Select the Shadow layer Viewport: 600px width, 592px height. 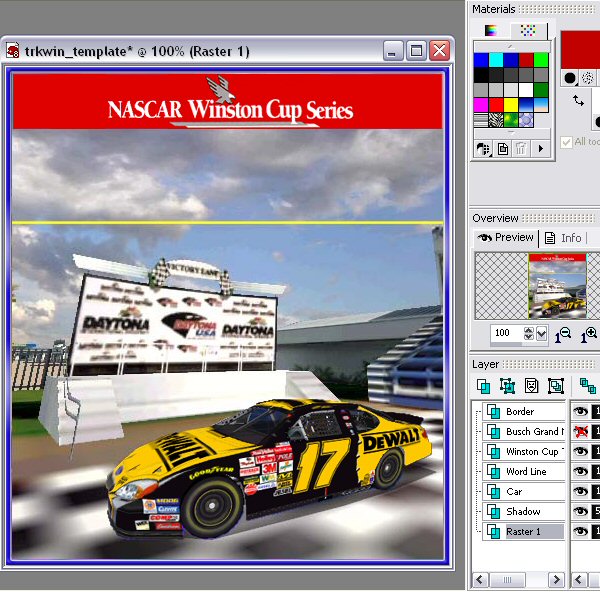pyautogui.click(x=523, y=511)
